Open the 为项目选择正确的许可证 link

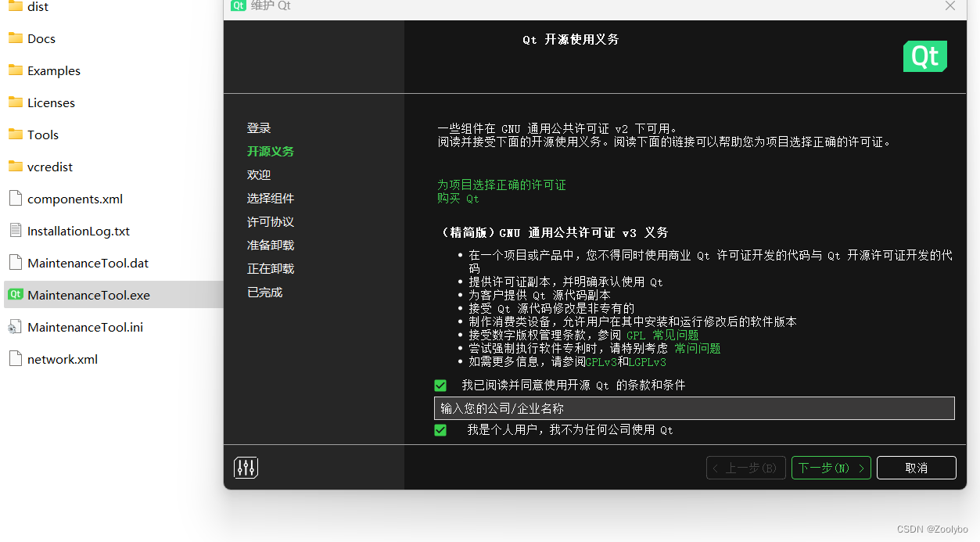point(502,185)
